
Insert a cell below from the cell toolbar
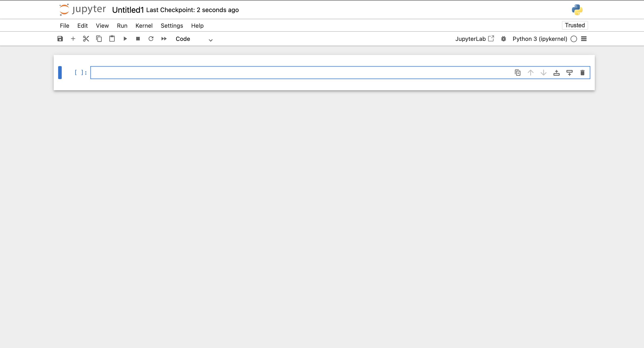coord(570,73)
